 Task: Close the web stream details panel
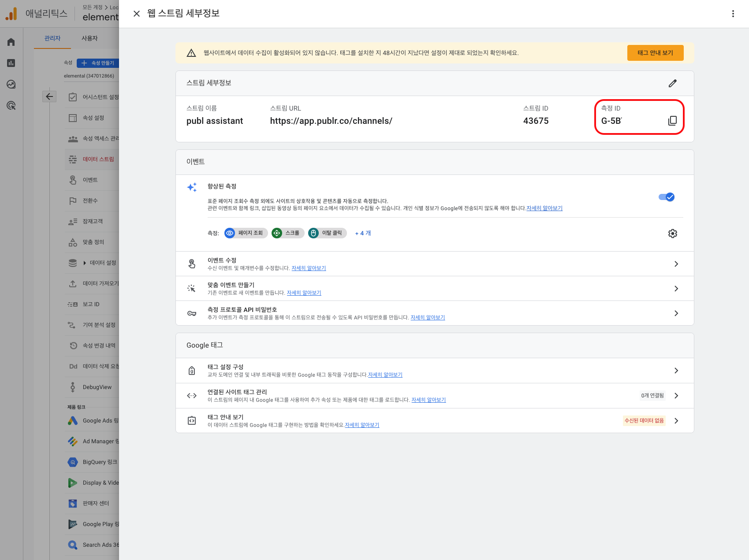point(137,14)
